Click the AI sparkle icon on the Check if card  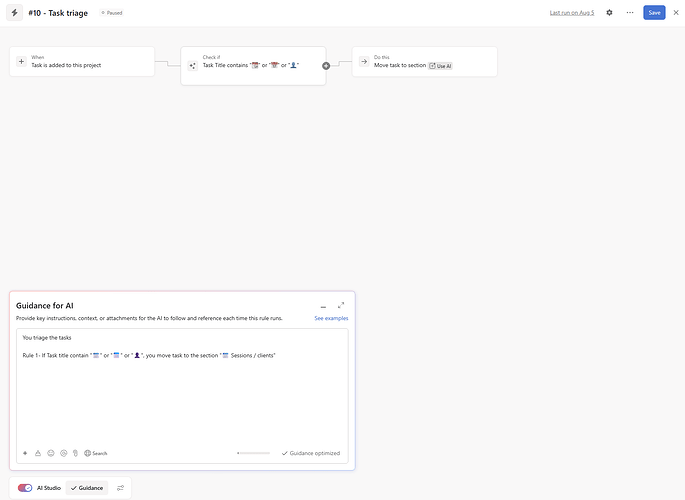(193, 65)
